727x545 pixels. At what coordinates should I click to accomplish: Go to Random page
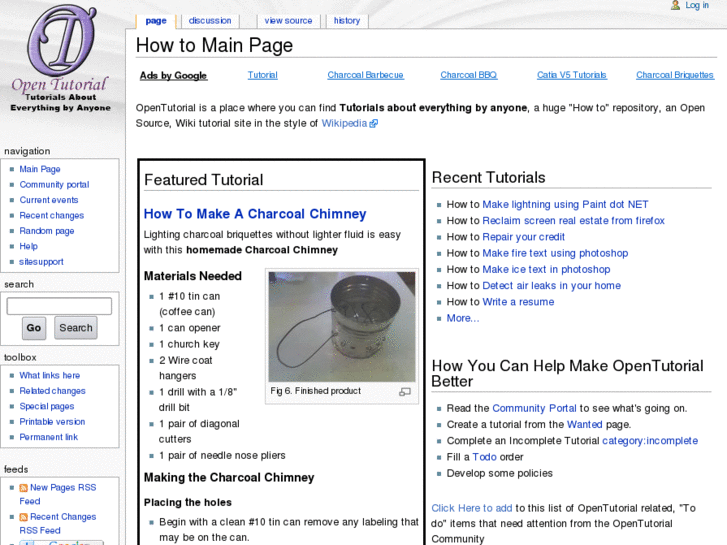[x=47, y=231]
